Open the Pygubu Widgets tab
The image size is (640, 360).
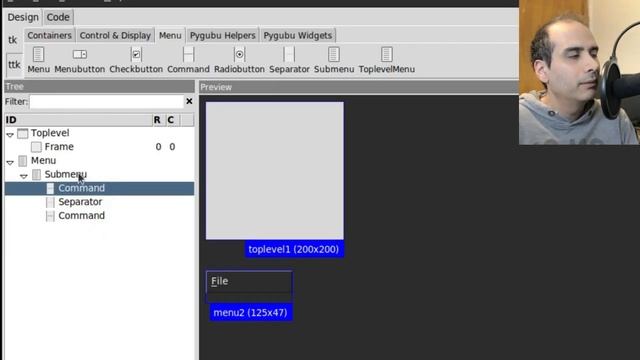pos(298,36)
